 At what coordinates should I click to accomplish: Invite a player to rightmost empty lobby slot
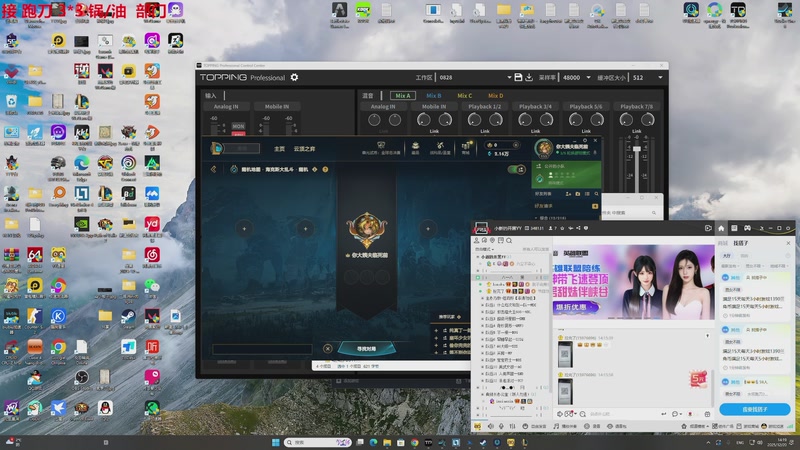click(428, 229)
